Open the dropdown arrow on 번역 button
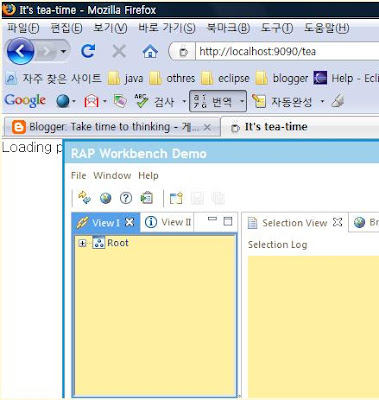The image size is (379, 400). (x=242, y=101)
